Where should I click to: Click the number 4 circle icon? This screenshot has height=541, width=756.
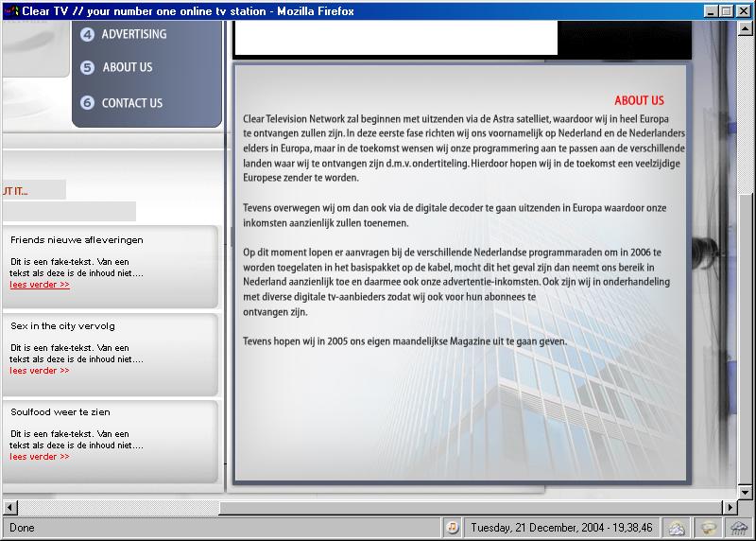point(87,34)
